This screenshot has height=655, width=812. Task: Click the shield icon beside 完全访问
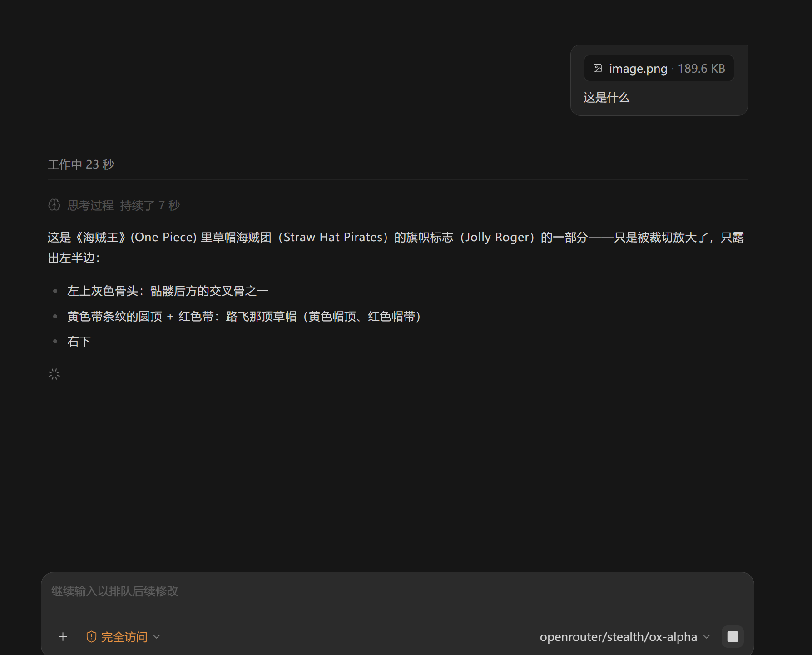click(91, 637)
